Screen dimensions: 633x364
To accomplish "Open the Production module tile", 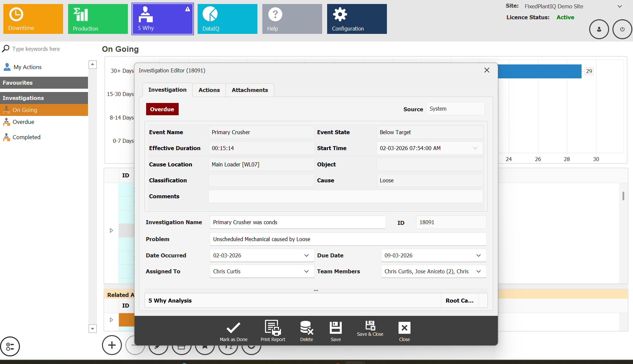I will click(x=98, y=19).
